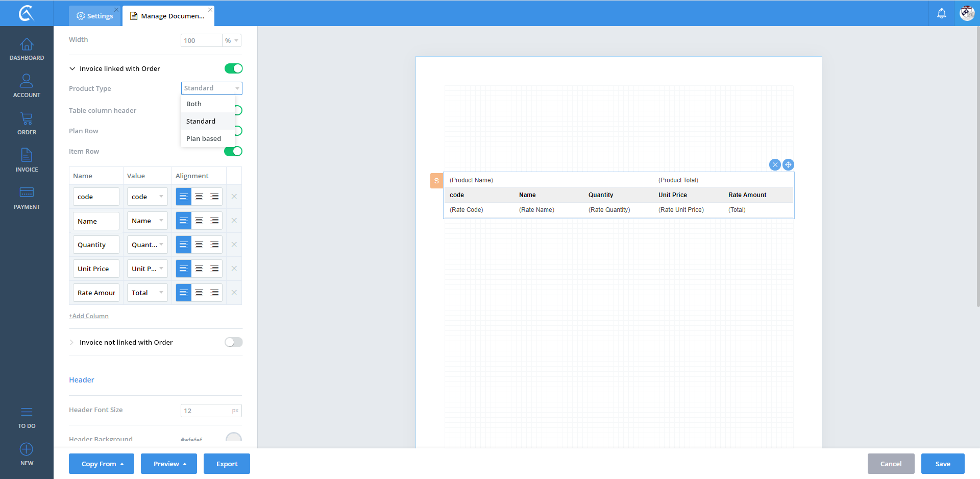Set center alignment for the code column
The height and width of the screenshot is (479, 980).
(199, 197)
